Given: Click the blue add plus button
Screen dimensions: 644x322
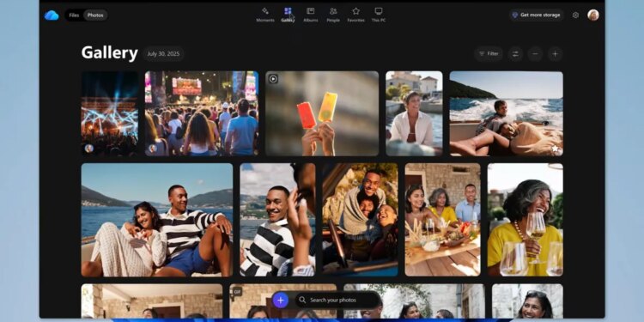Looking at the screenshot, I should point(281,301).
